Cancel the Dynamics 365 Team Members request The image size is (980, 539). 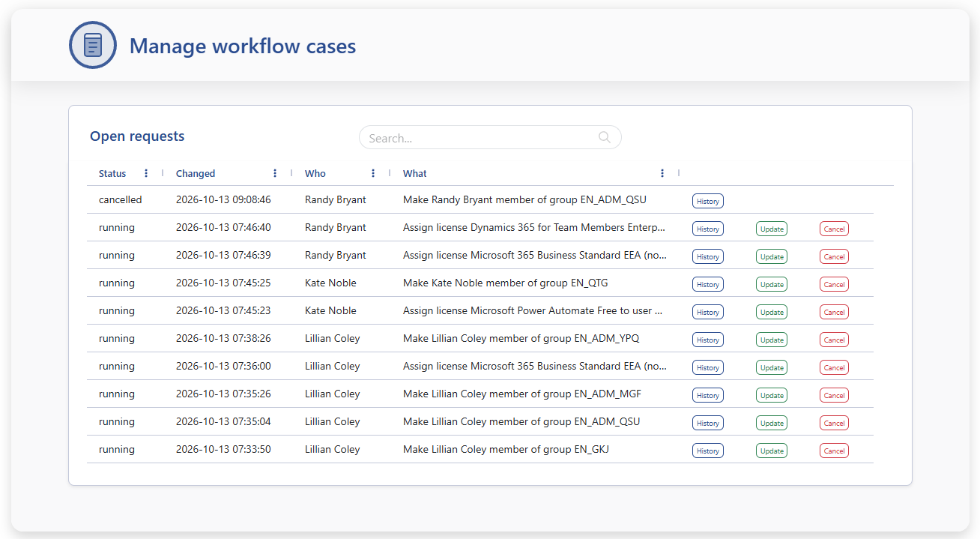834,229
